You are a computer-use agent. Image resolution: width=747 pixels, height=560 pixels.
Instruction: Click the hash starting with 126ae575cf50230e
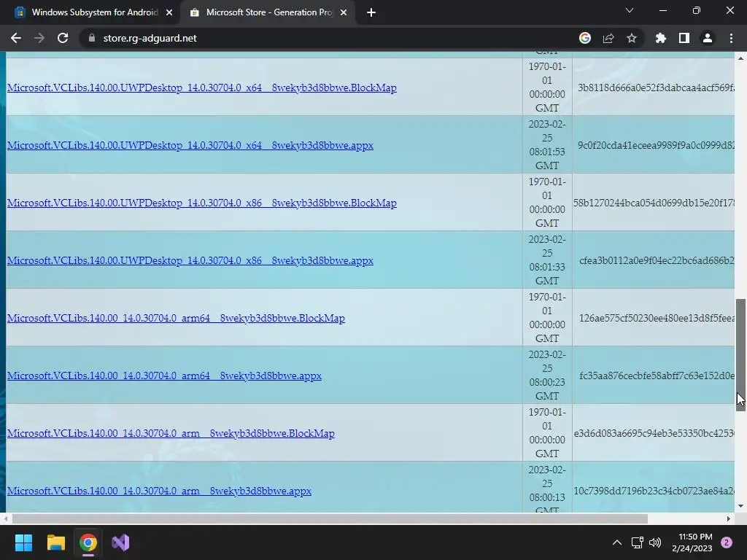(657, 318)
